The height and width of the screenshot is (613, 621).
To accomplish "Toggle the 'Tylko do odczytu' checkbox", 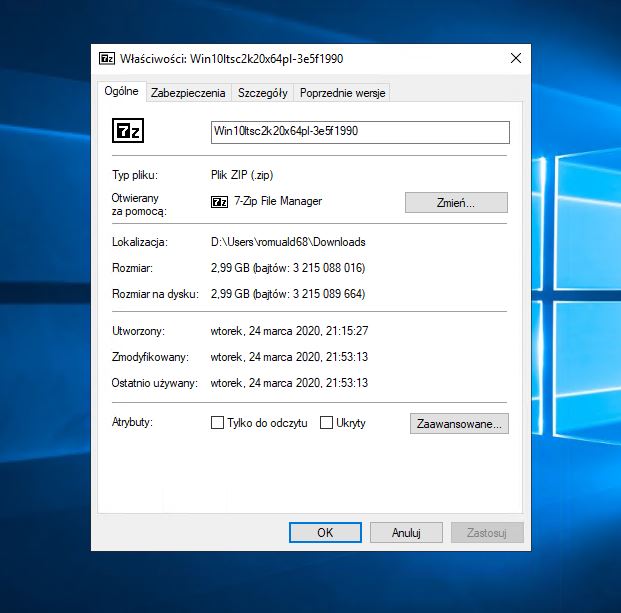I will point(217,423).
